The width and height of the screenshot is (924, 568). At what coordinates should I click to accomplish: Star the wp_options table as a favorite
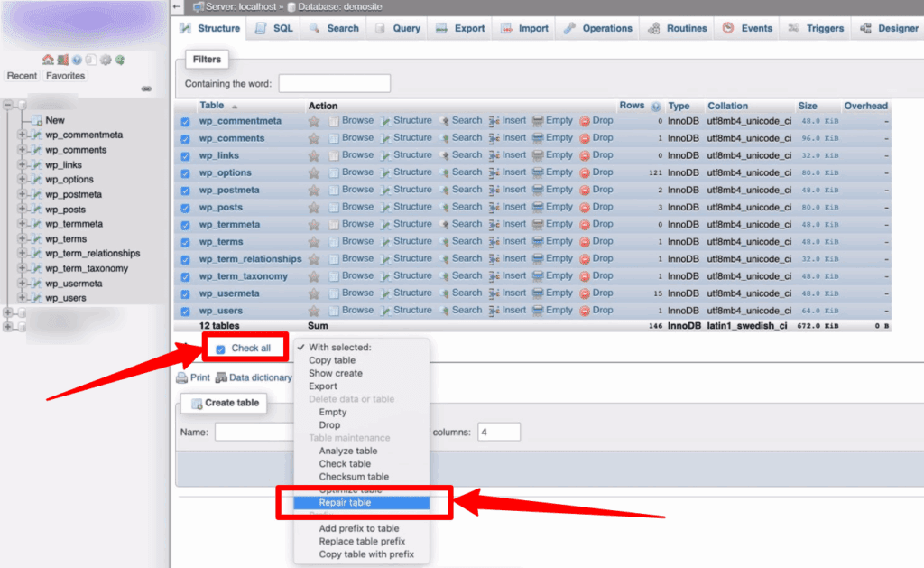pos(314,172)
